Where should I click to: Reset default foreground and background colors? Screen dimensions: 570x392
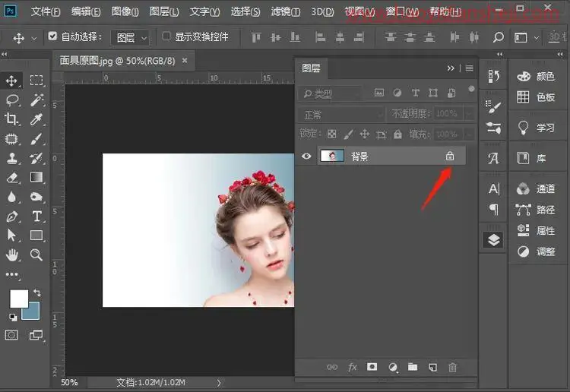13,318
